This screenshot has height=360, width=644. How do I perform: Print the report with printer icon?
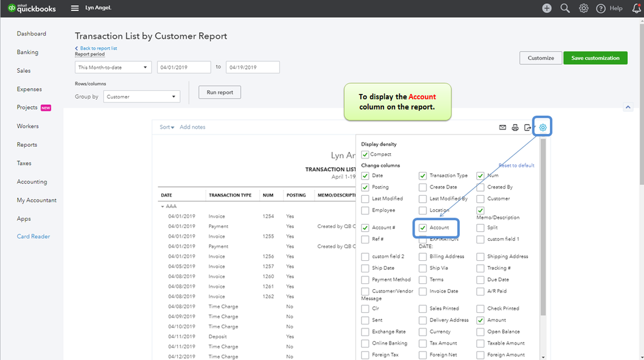[x=515, y=128]
